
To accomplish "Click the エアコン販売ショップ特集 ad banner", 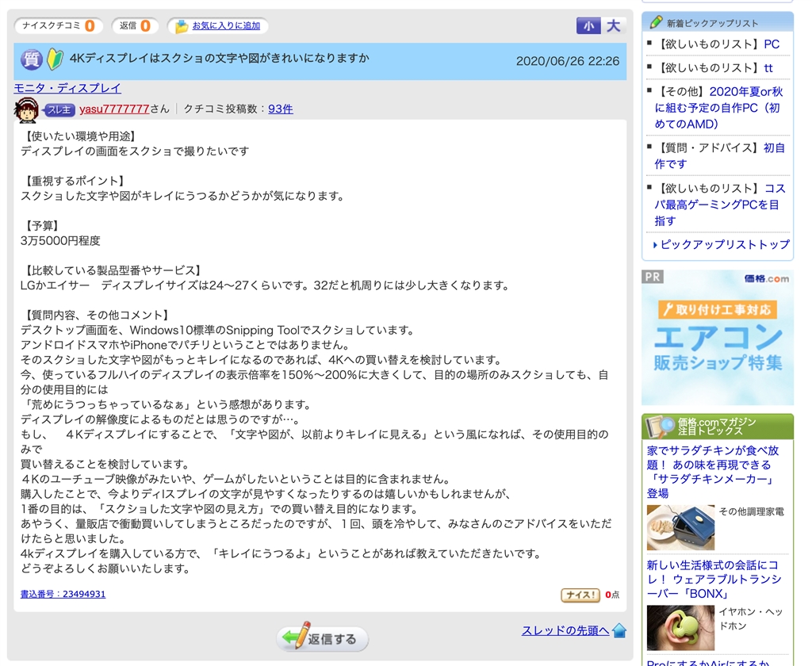I will (718, 338).
